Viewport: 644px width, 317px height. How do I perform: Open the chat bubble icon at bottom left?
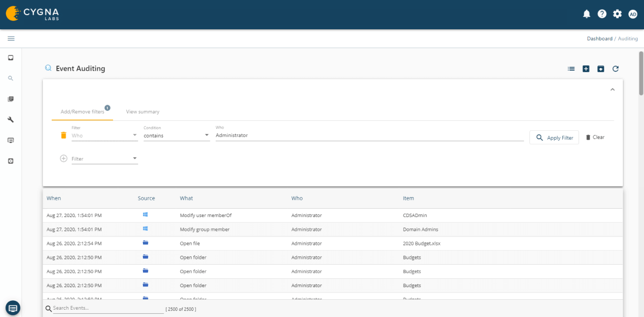point(13,308)
